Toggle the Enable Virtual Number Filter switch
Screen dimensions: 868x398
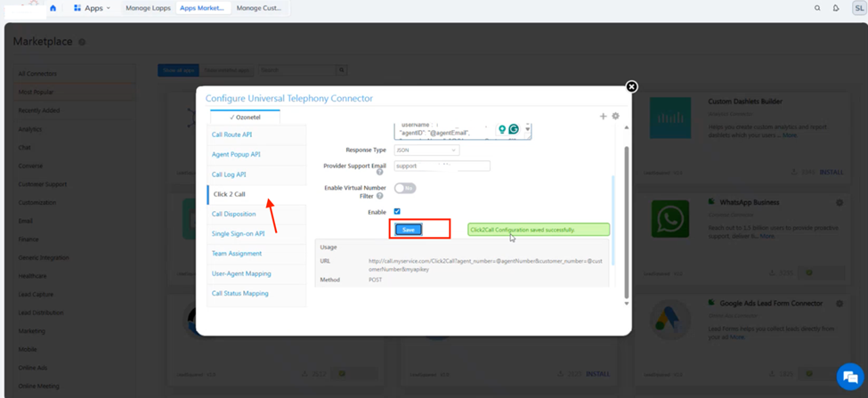click(x=405, y=188)
